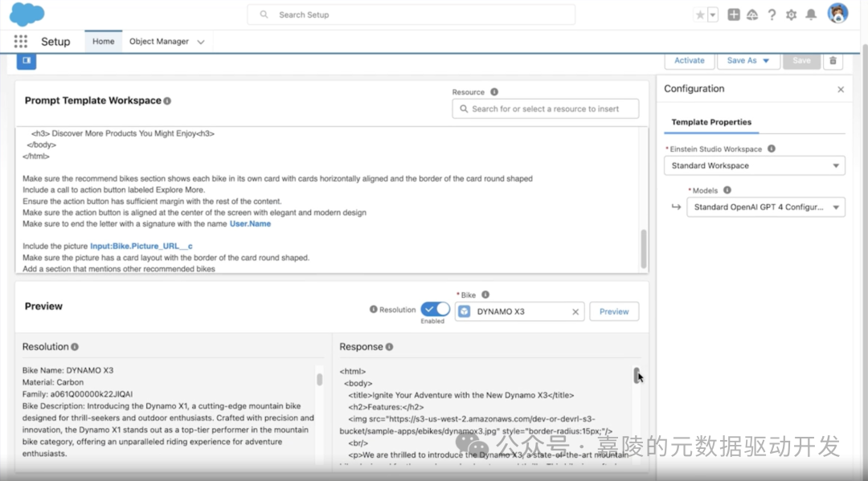Image resolution: width=868 pixels, height=481 pixels.
Task: Show the Response section info icon
Action: point(389,347)
